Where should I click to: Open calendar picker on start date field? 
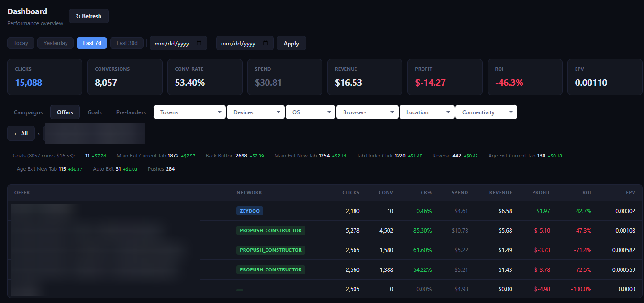tap(199, 43)
